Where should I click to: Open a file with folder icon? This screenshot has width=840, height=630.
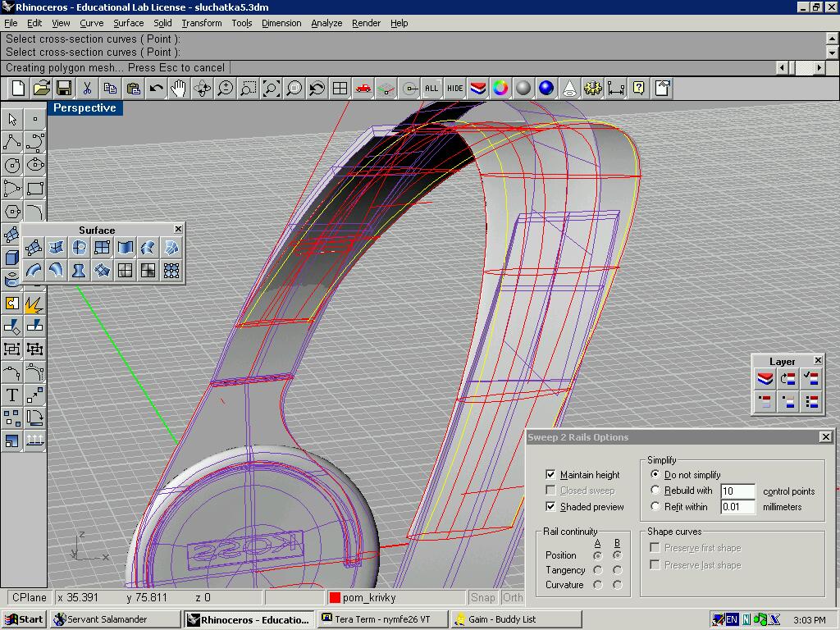41,89
